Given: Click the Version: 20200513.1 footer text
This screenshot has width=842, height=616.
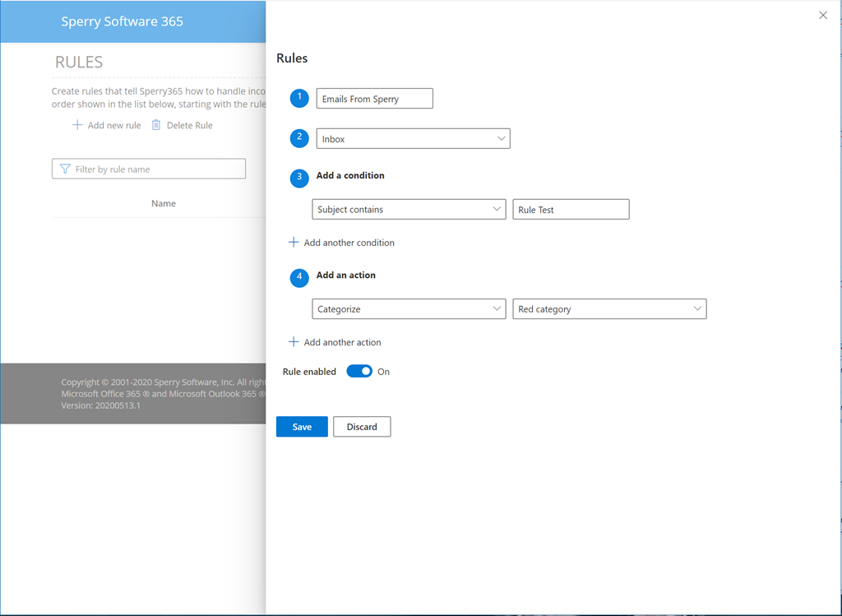Looking at the screenshot, I should pyautogui.click(x=101, y=405).
